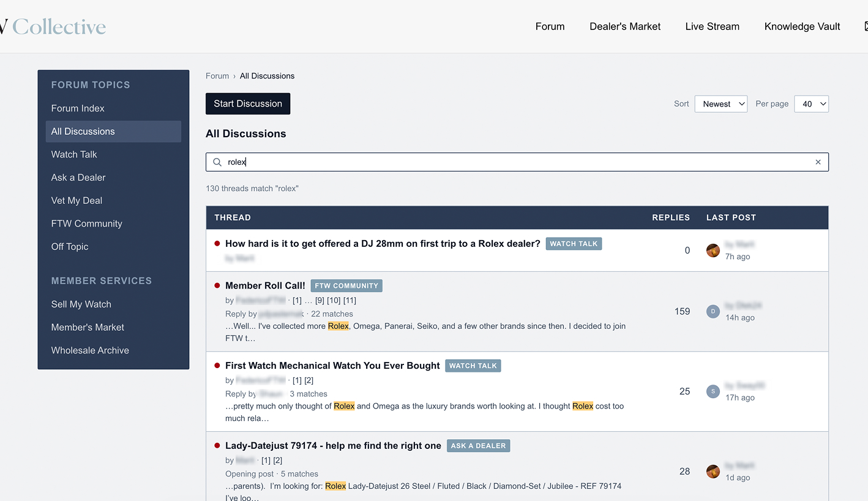The height and width of the screenshot is (501, 868).
Task: Open thread about DJ 28mm Rolex dealer
Action: click(x=383, y=244)
